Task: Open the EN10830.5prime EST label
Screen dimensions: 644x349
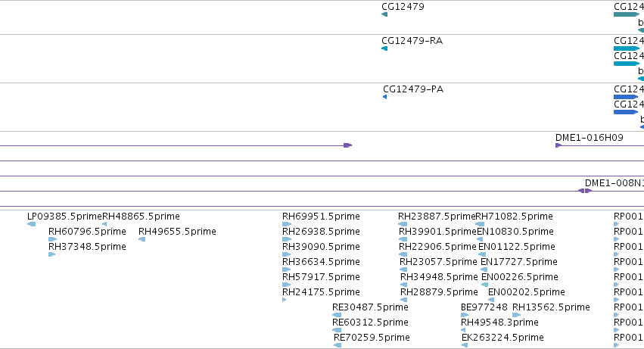Action: (x=515, y=232)
